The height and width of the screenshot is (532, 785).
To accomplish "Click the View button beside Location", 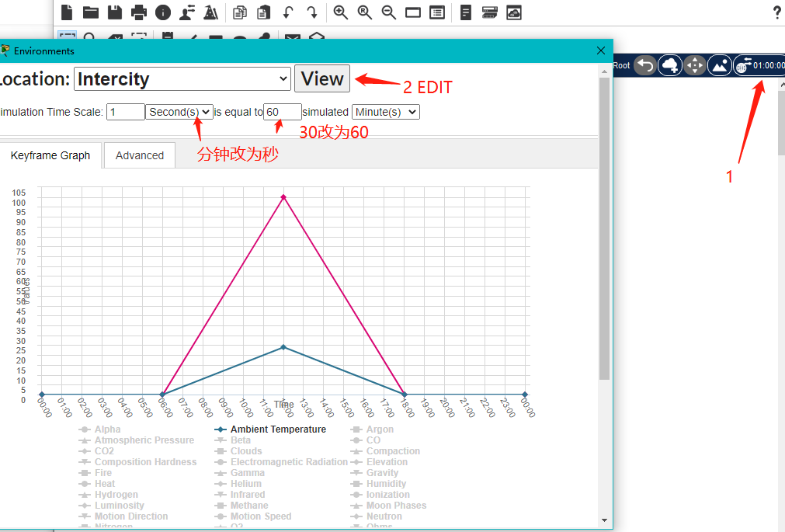I will click(x=322, y=78).
